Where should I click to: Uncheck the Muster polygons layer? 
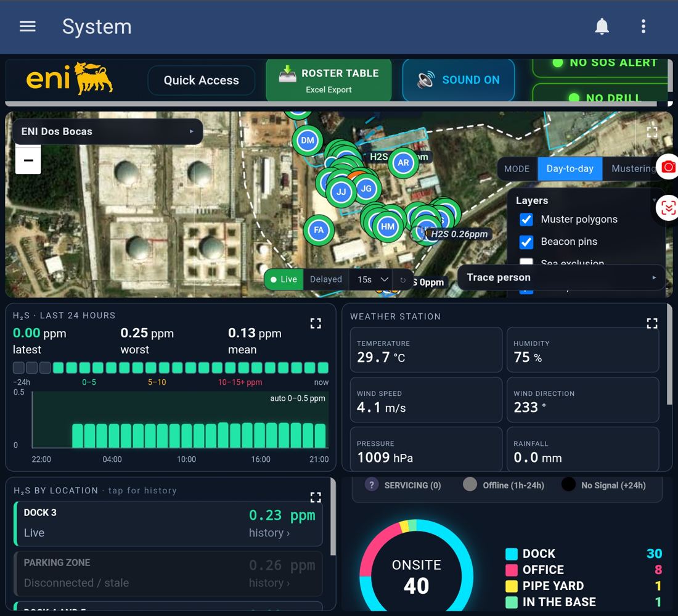(526, 220)
